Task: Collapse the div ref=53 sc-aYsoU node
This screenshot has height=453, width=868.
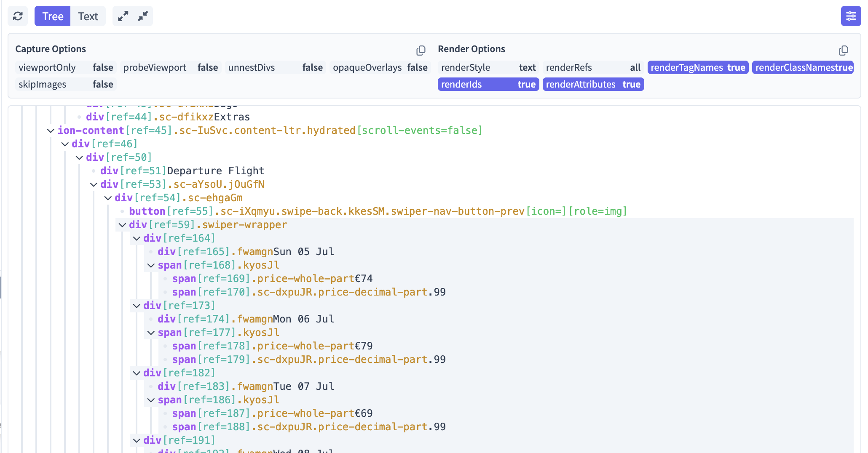Action: click(x=94, y=184)
